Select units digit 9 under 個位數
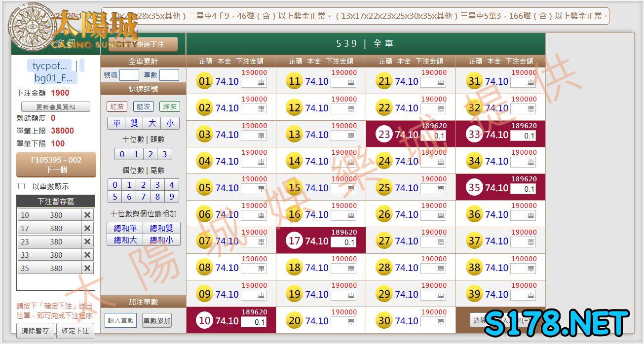This screenshot has width=644, height=344. [x=172, y=197]
